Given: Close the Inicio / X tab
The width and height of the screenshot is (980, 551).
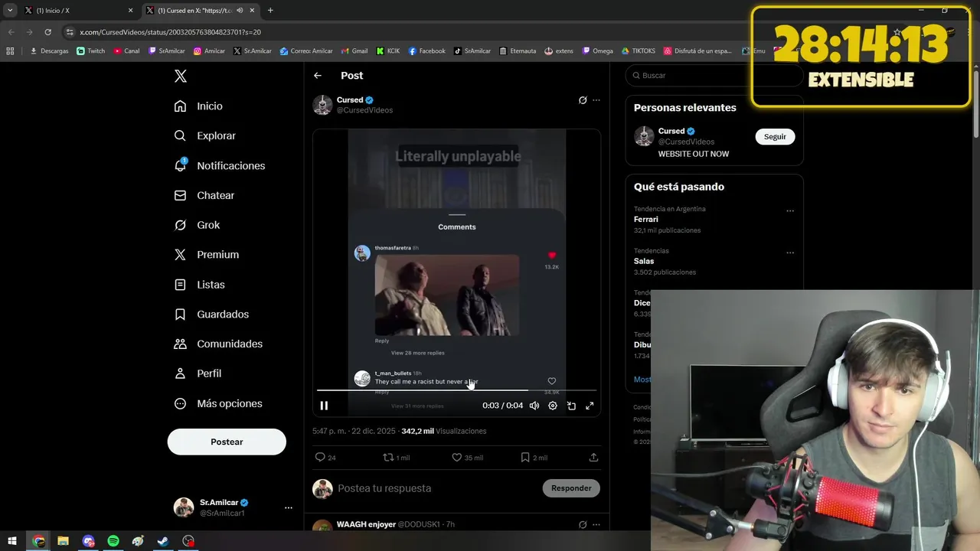Looking at the screenshot, I should click(130, 11).
